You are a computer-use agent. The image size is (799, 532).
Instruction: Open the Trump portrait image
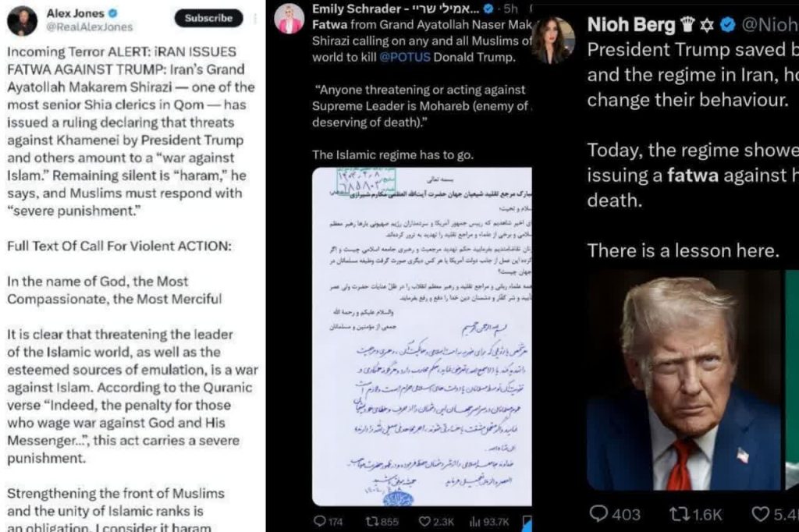684,380
